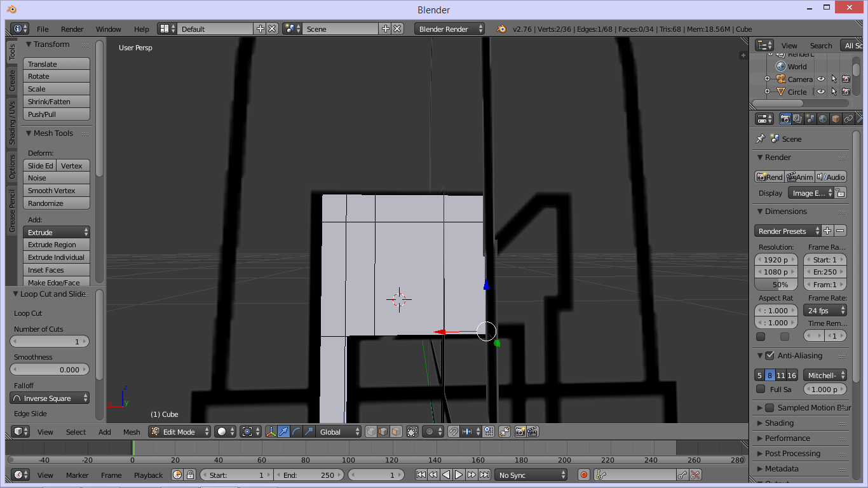The width and height of the screenshot is (868, 488).
Task: Enable the Sampled Motion Blur checkbox
Action: pos(770,407)
